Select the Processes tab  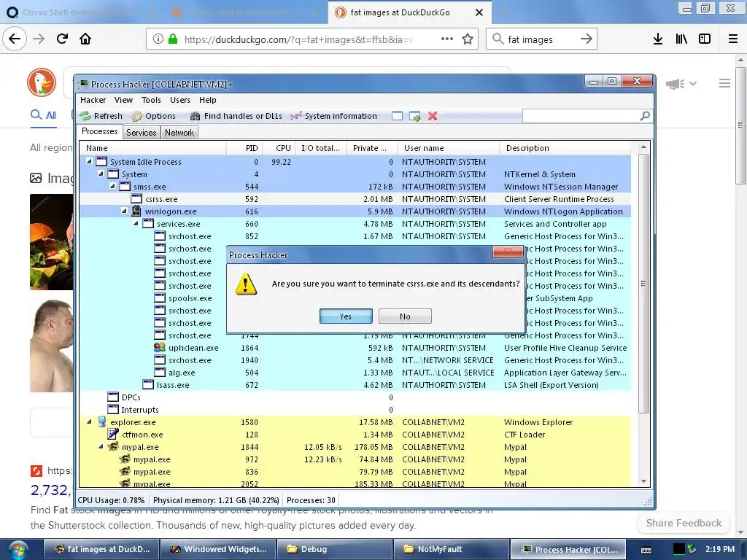[x=99, y=131]
